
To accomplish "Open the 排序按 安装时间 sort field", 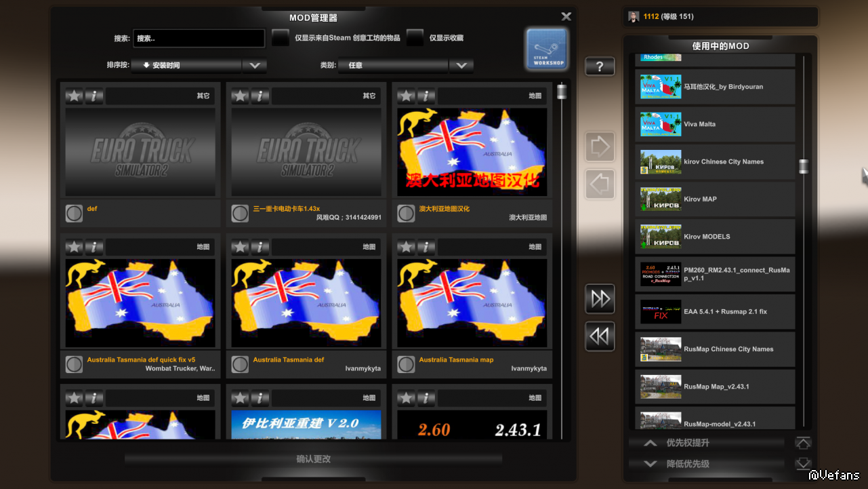I will click(x=186, y=66).
